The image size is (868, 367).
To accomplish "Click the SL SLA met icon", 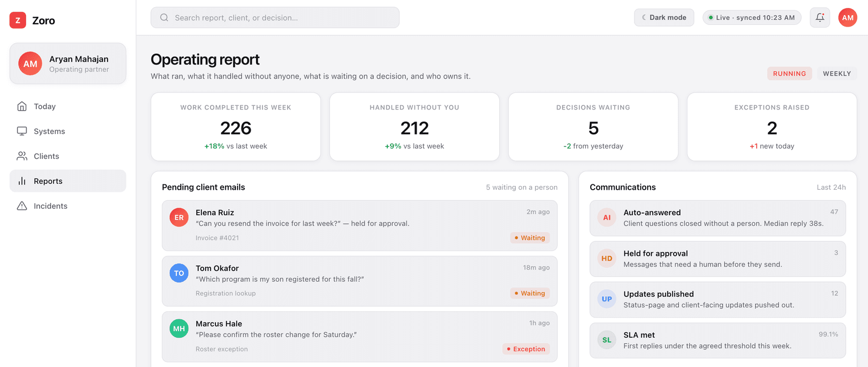I will point(607,340).
